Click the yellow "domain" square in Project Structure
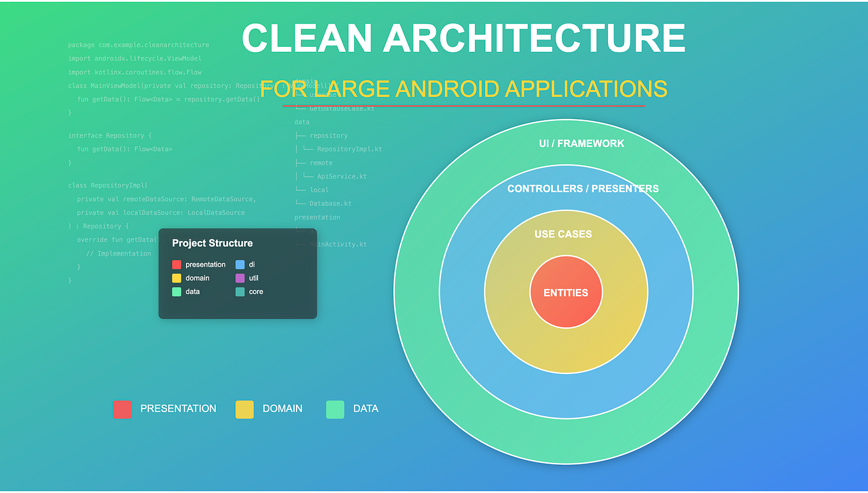The width and height of the screenshot is (868, 493). (x=177, y=278)
